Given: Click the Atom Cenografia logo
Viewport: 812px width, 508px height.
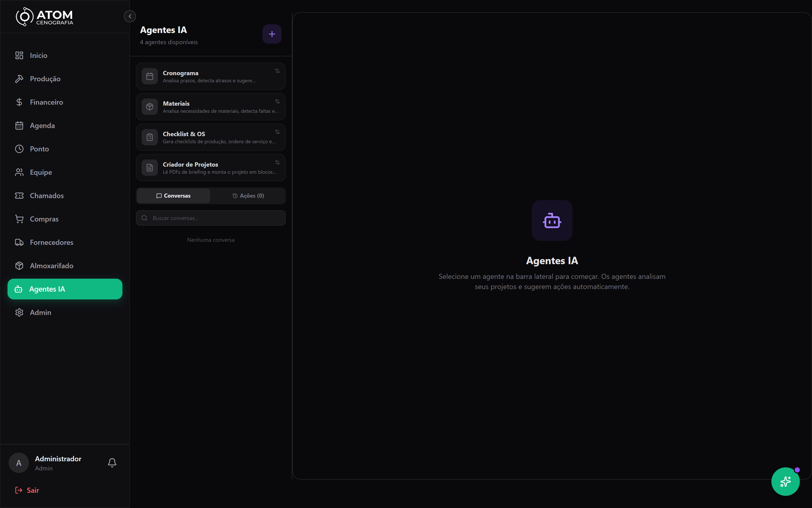Looking at the screenshot, I should pos(45,17).
